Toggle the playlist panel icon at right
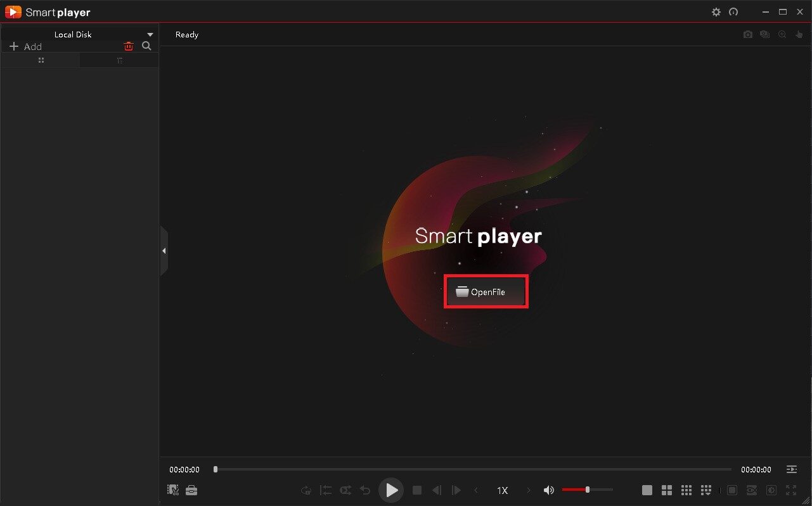Screen dimensions: 812x506 coord(792,469)
